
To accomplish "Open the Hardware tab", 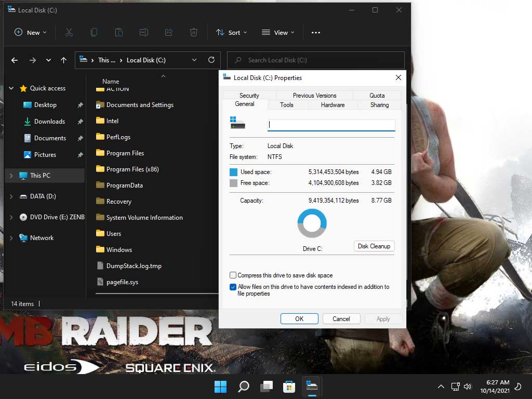I will 333,105.
